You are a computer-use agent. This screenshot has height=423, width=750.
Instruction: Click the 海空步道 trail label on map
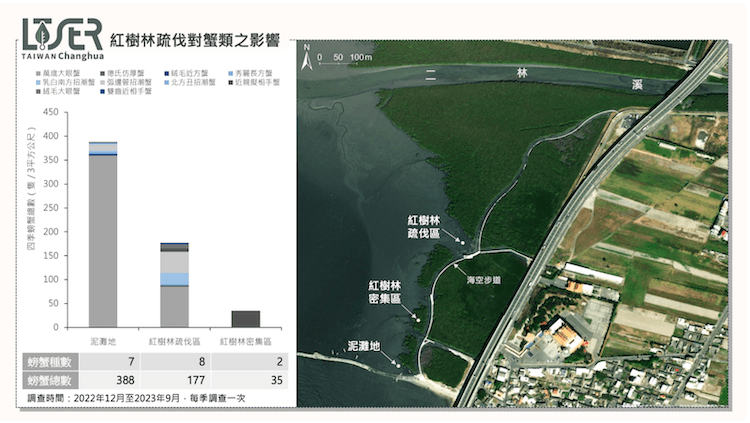484,280
